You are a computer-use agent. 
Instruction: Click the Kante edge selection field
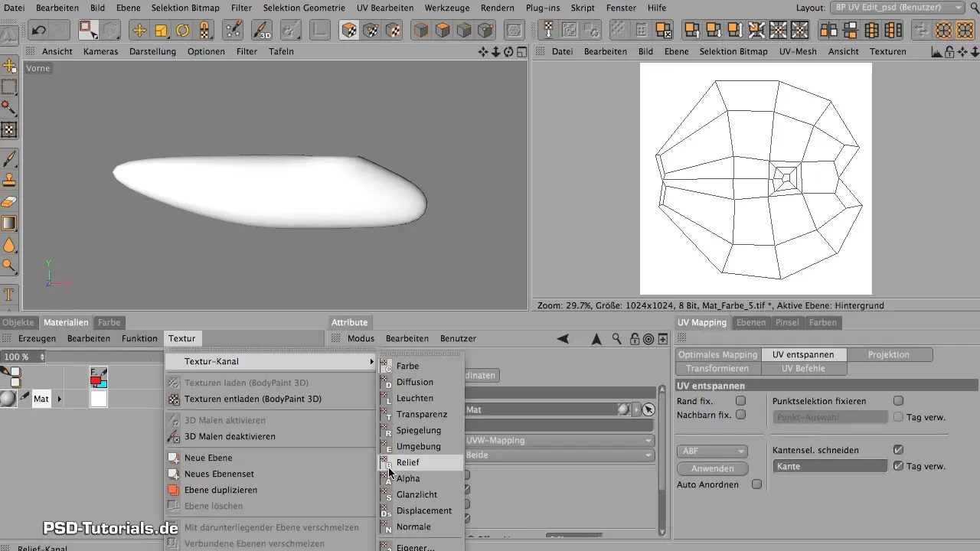pos(830,466)
